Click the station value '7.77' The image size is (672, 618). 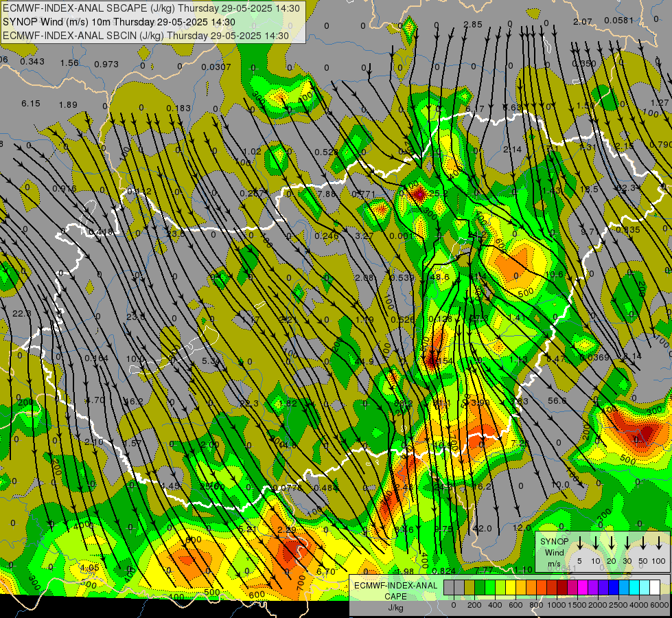click(x=485, y=570)
